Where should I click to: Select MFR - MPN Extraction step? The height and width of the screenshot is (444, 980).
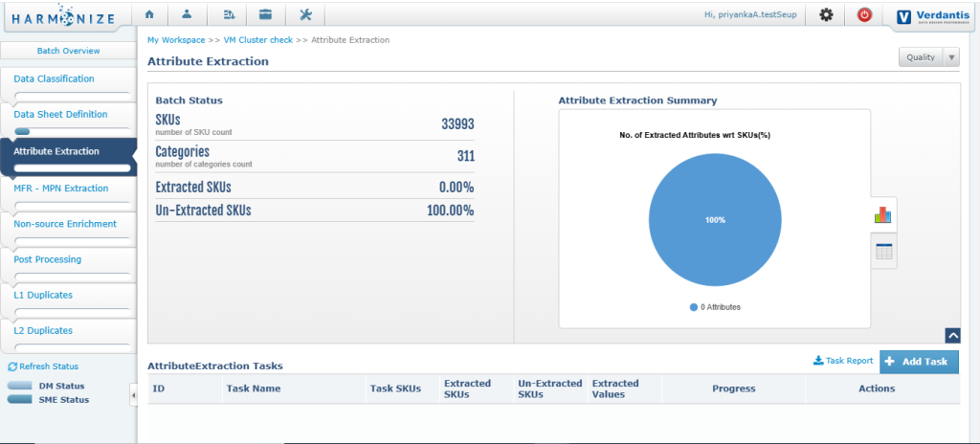pyautogui.click(x=60, y=189)
